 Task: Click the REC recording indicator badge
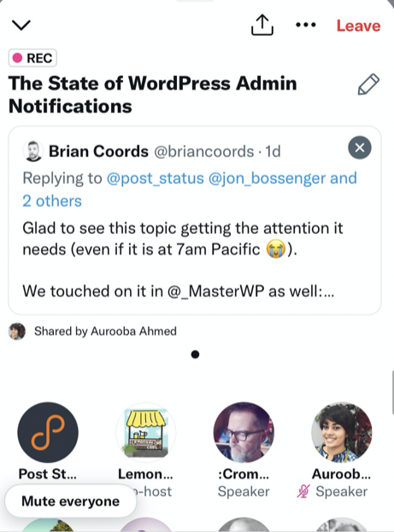pyautogui.click(x=32, y=58)
